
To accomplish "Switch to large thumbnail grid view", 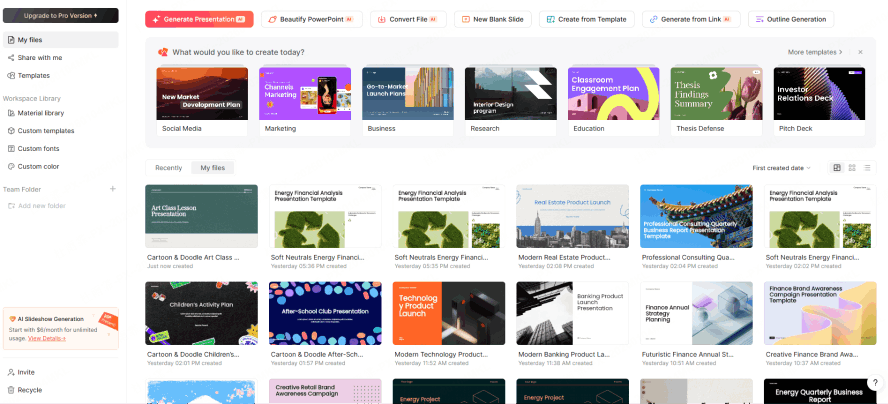I will tap(837, 168).
